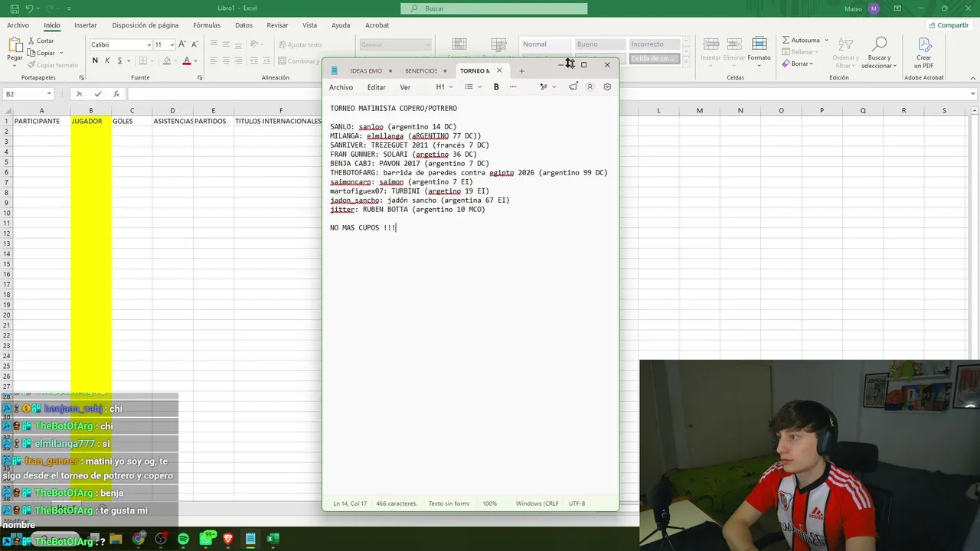980x551 pixels.
Task: Click the red font color A button
Action: click(x=187, y=60)
